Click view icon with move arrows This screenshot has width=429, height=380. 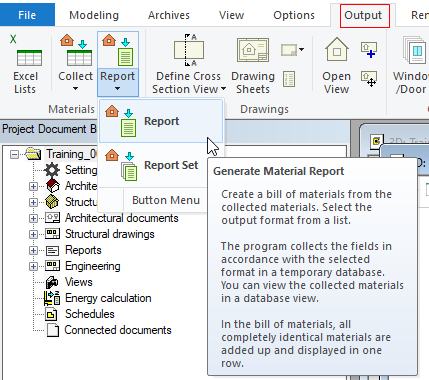(369, 79)
